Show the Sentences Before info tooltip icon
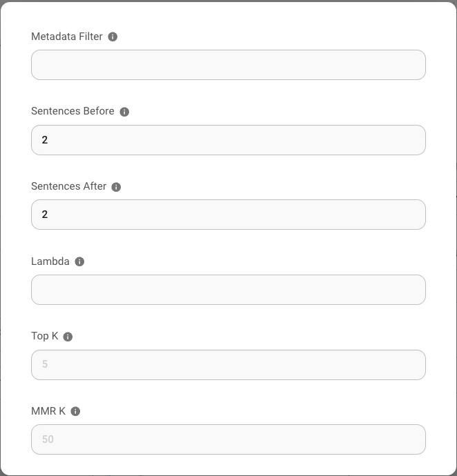 click(124, 112)
